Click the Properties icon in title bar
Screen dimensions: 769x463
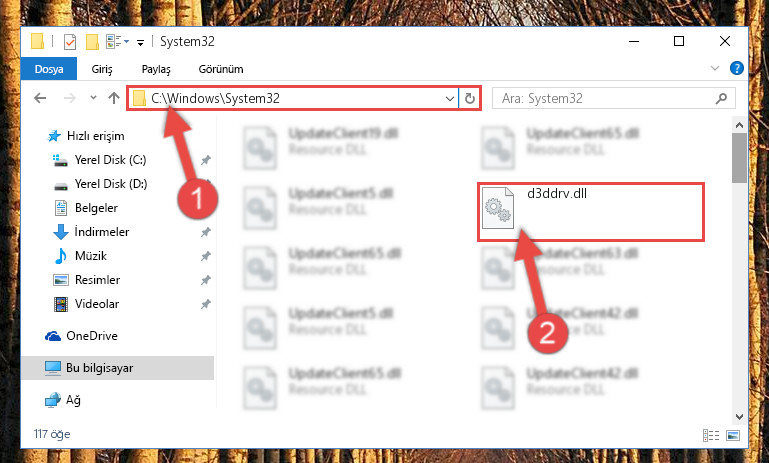point(70,42)
